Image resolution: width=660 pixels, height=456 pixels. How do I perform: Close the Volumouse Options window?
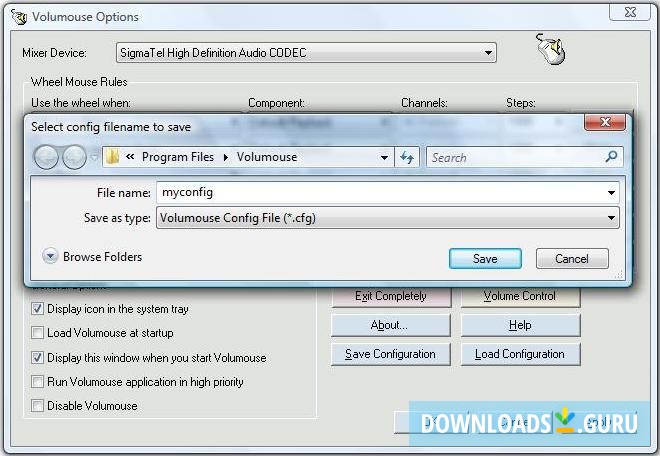coord(631,12)
